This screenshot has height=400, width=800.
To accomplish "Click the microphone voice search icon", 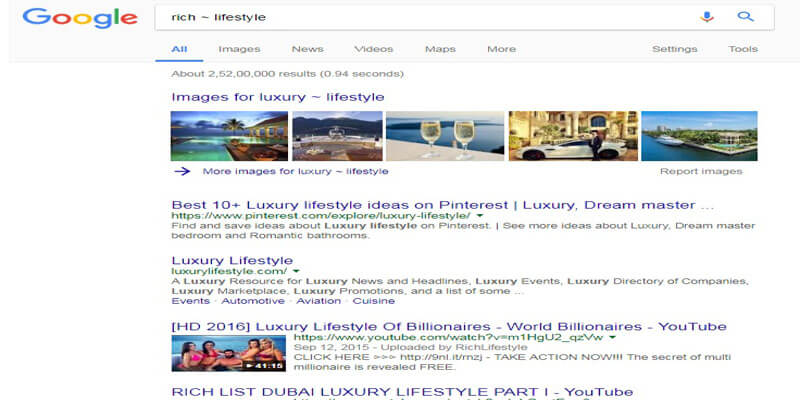I will 707,17.
